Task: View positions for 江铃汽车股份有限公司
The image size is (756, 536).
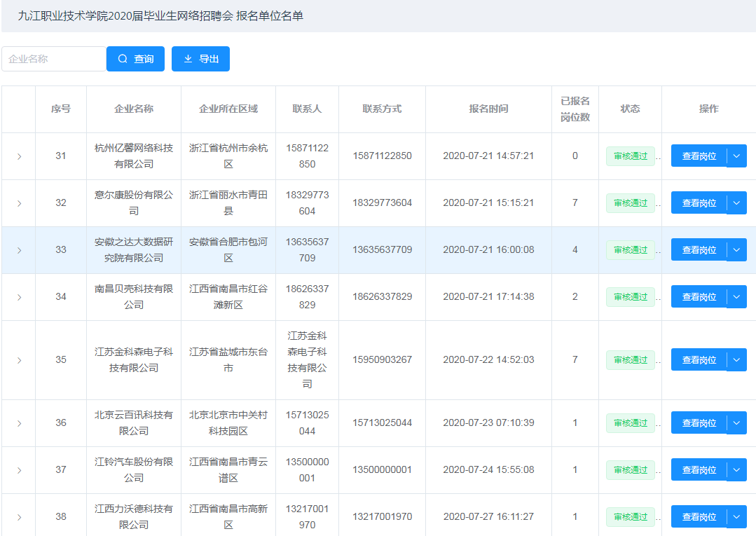Action: point(699,469)
